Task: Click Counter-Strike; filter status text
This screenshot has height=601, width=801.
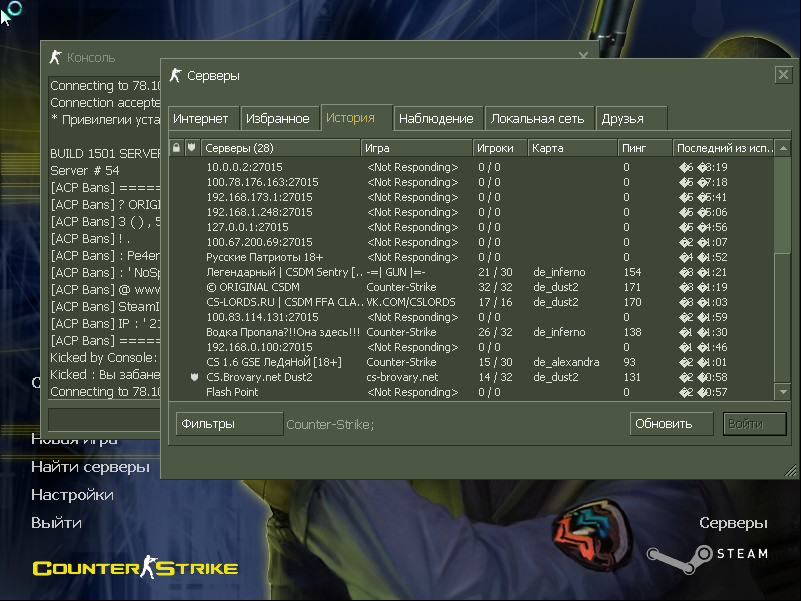Action: [x=330, y=424]
